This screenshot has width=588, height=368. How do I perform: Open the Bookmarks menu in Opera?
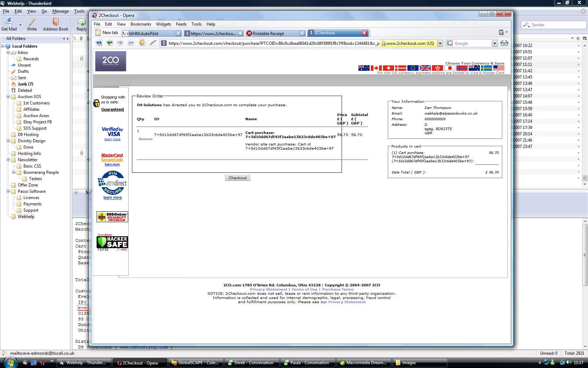pyautogui.click(x=141, y=24)
